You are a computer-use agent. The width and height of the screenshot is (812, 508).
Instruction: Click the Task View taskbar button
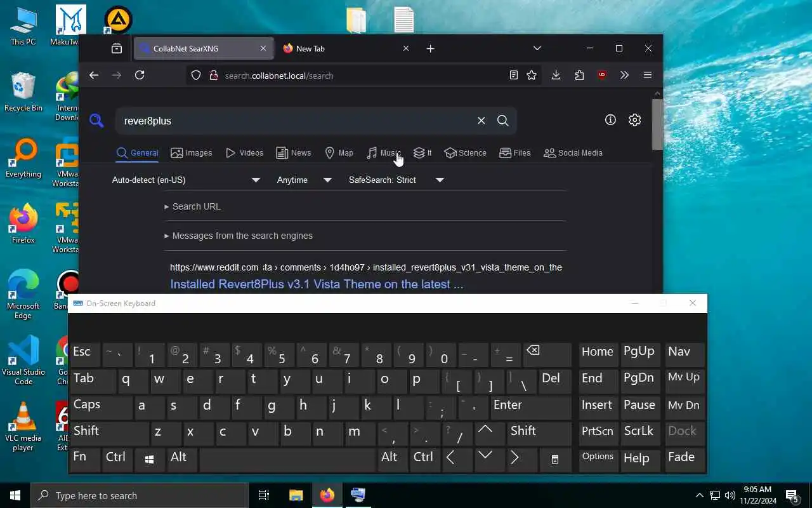coord(264,495)
